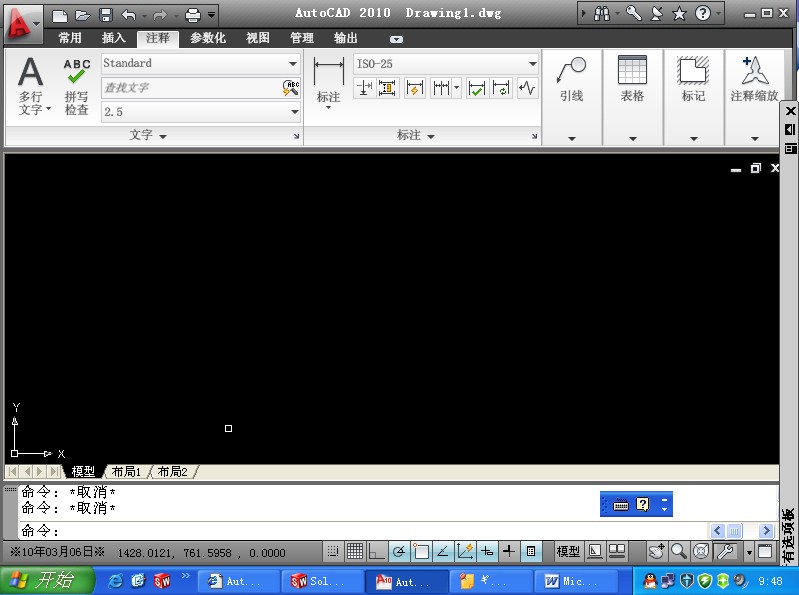
Task: Print with the plot printer icon
Action: click(x=193, y=15)
